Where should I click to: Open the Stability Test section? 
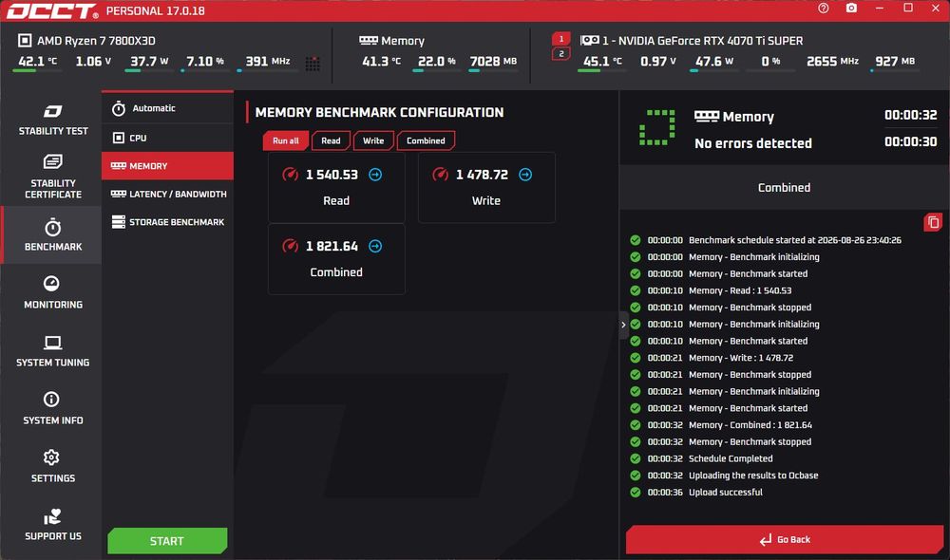[x=52, y=120]
